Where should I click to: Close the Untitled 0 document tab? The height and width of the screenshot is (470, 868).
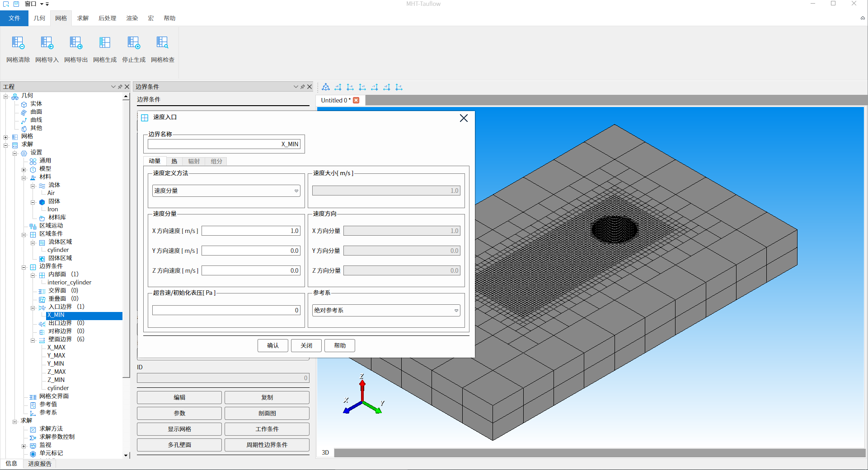coord(356,100)
